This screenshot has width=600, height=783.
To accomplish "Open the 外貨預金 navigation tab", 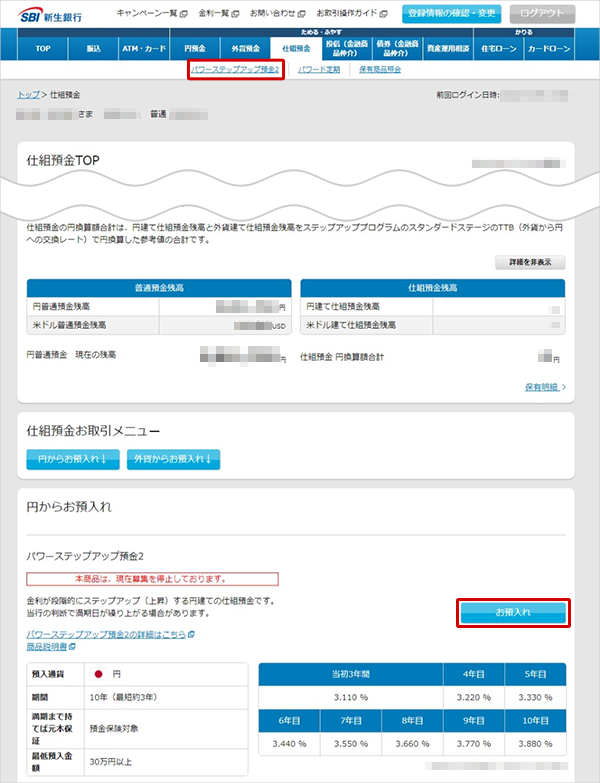I will [245, 48].
